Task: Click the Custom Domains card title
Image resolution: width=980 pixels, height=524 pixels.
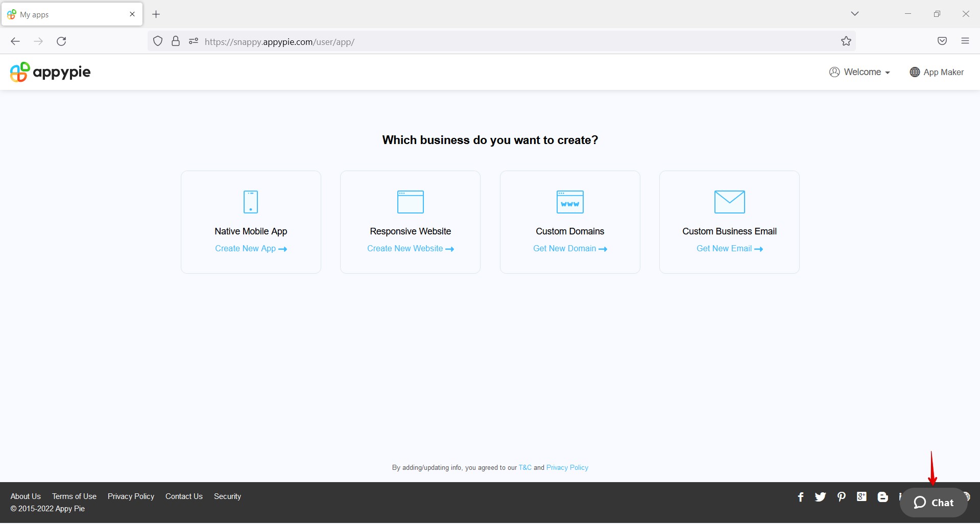Action: [570, 231]
